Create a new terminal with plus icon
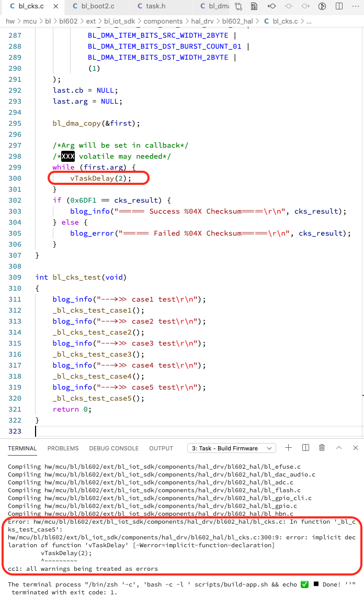364x597 pixels. point(288,448)
